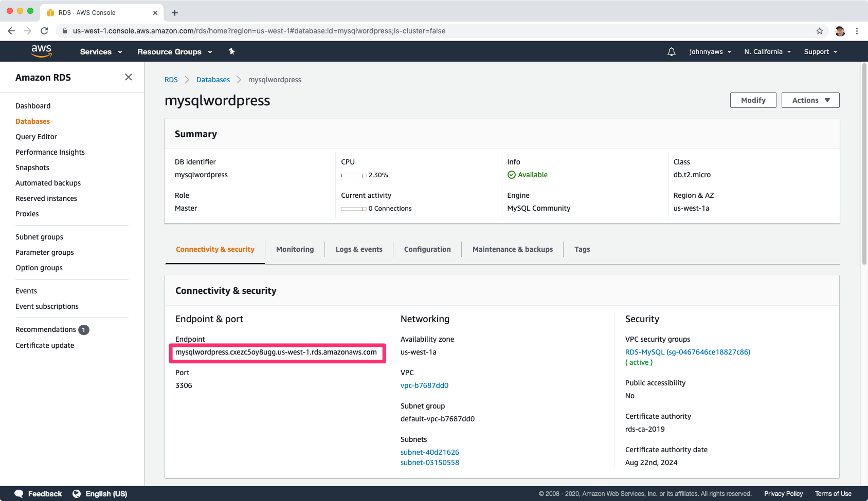868x501 pixels.
Task: Click the port value 3306
Action: click(184, 385)
